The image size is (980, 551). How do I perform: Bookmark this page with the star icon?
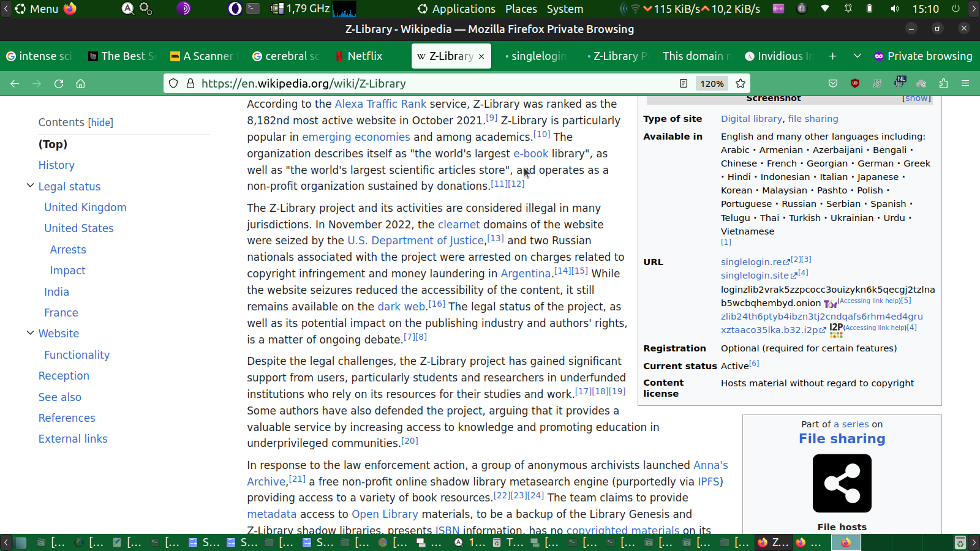[741, 84]
